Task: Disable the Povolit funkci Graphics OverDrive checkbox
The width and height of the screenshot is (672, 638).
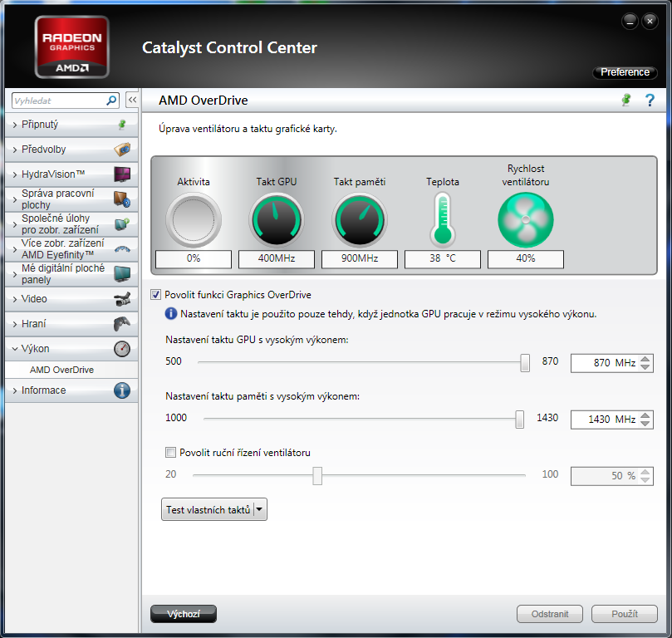Action: pyautogui.click(x=156, y=295)
